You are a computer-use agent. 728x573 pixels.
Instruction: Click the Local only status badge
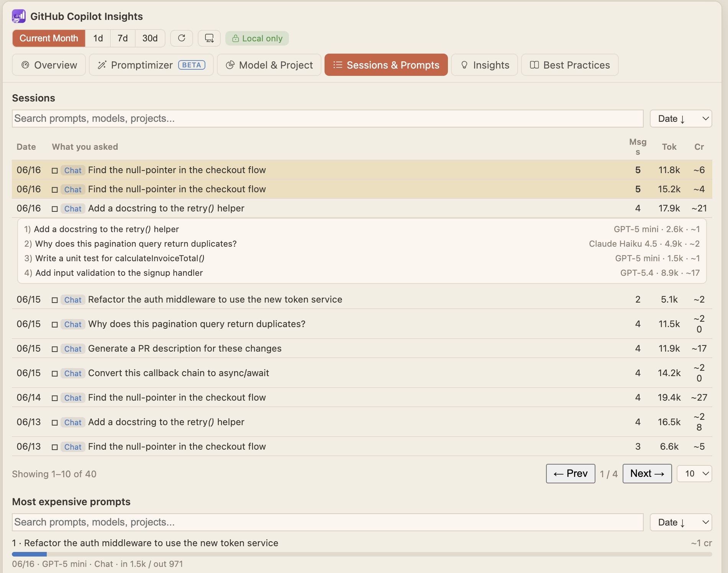coord(257,38)
